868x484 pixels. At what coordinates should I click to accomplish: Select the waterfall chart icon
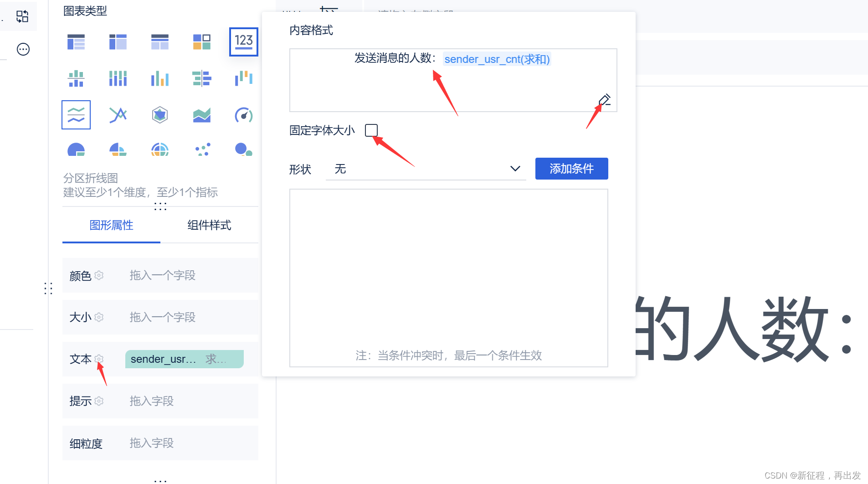tap(244, 78)
